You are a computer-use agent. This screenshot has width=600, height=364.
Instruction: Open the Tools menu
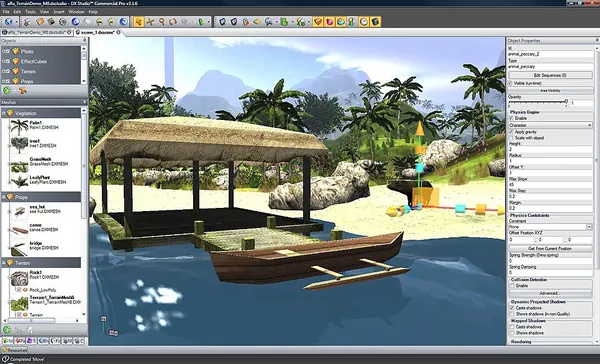click(30, 12)
